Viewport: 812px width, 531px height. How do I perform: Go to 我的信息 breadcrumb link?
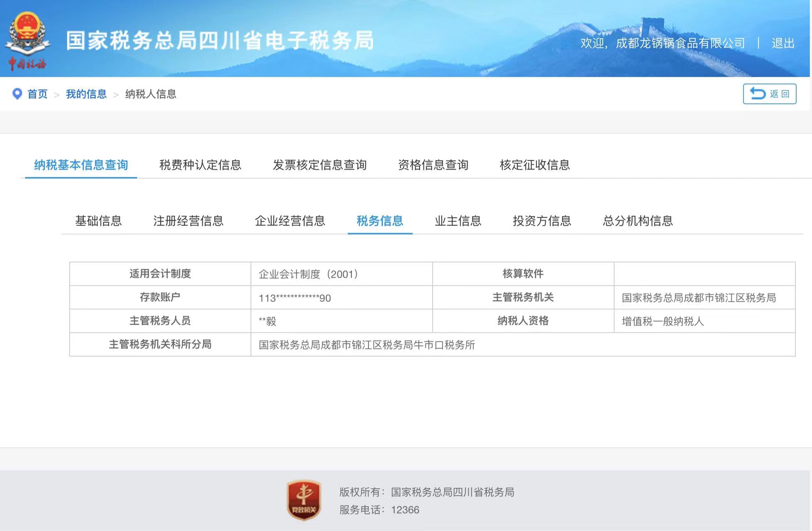[86, 94]
